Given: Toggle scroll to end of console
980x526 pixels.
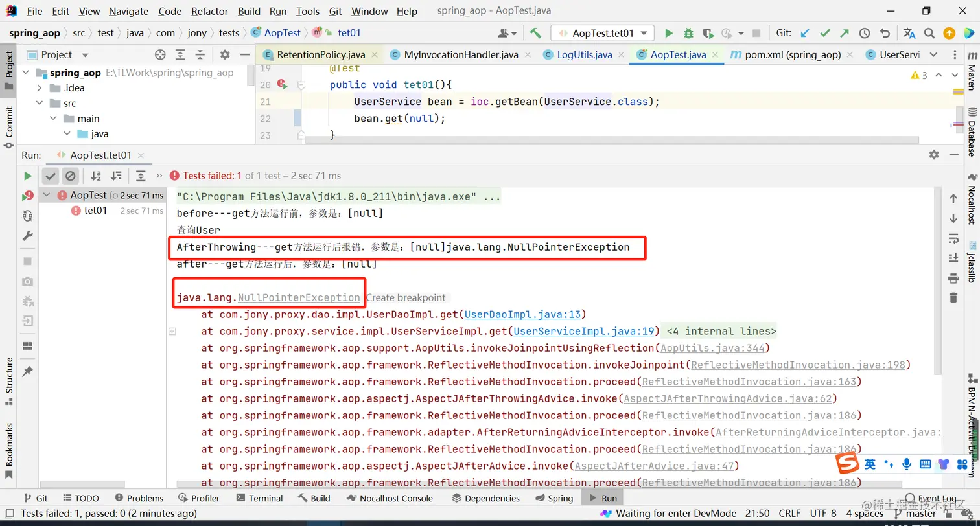Looking at the screenshot, I should 953,258.
